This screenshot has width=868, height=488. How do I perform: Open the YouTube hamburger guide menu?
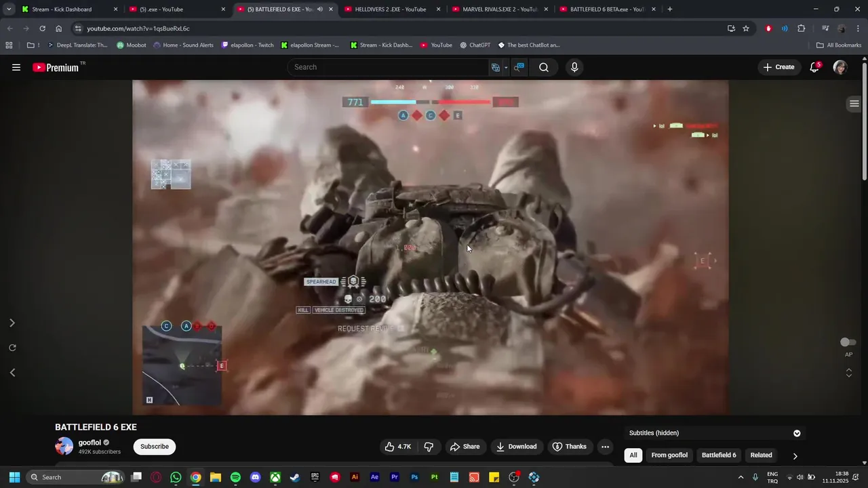point(16,67)
